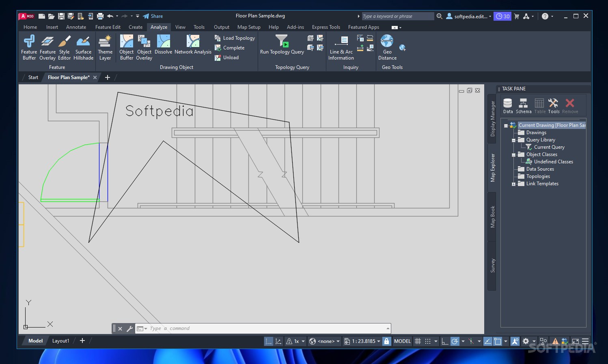
Task: Open Schema in Task Pane
Action: [524, 106]
